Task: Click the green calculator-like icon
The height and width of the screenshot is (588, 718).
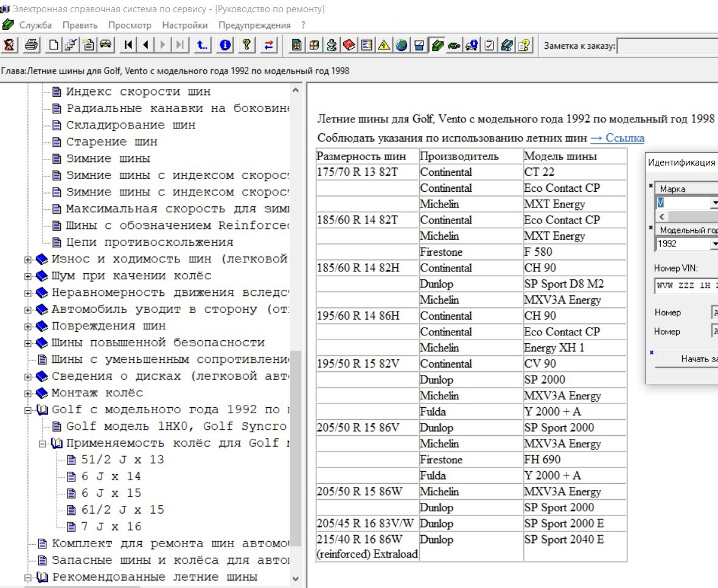Action: pyautogui.click(x=297, y=45)
